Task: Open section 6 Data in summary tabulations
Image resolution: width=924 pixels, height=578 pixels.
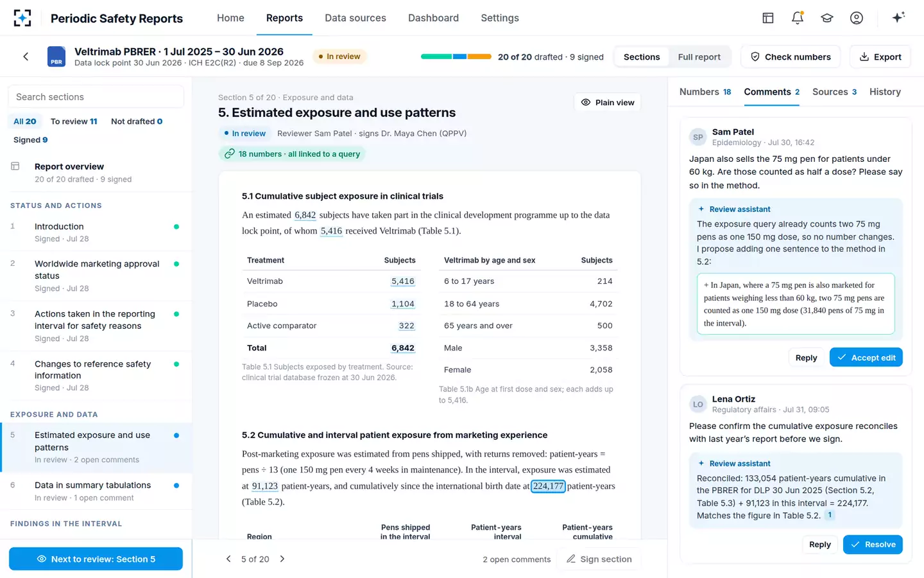Action: [96, 491]
